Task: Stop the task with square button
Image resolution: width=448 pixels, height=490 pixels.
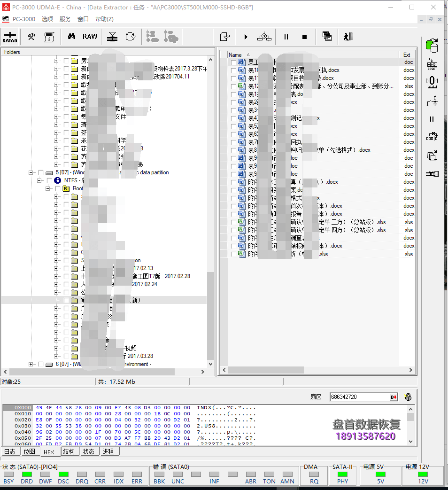Action: point(304,37)
